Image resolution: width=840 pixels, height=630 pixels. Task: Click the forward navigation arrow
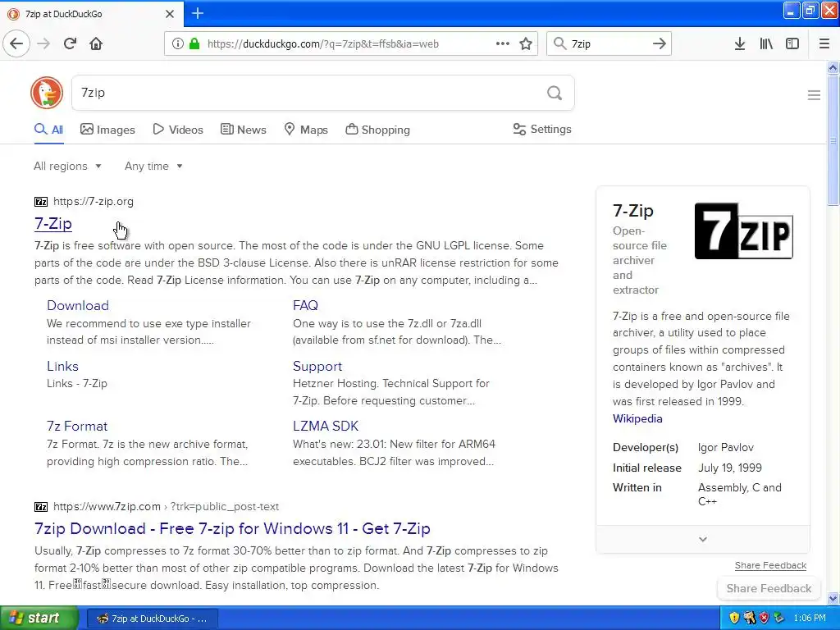tap(44, 43)
